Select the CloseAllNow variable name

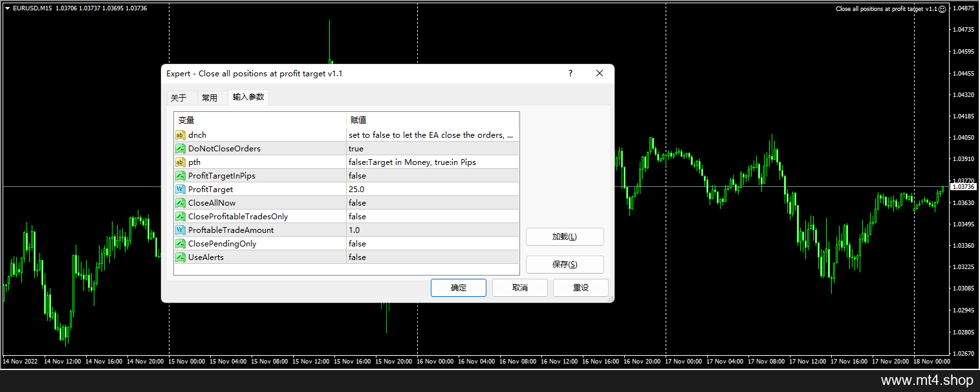click(x=212, y=203)
